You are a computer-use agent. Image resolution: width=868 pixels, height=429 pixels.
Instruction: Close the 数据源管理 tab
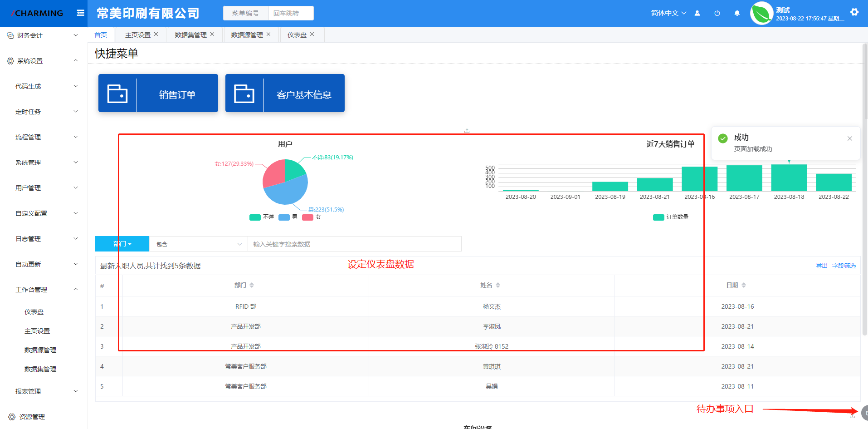click(268, 34)
